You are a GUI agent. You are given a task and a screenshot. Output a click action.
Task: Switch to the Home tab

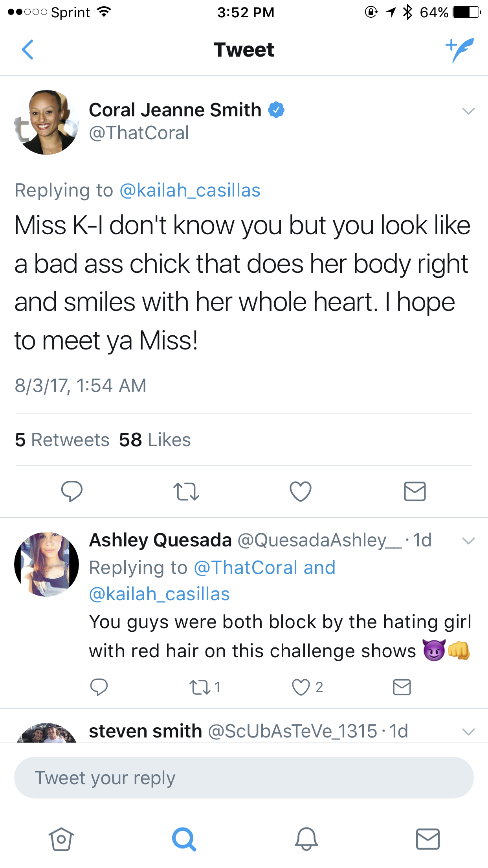[61, 839]
